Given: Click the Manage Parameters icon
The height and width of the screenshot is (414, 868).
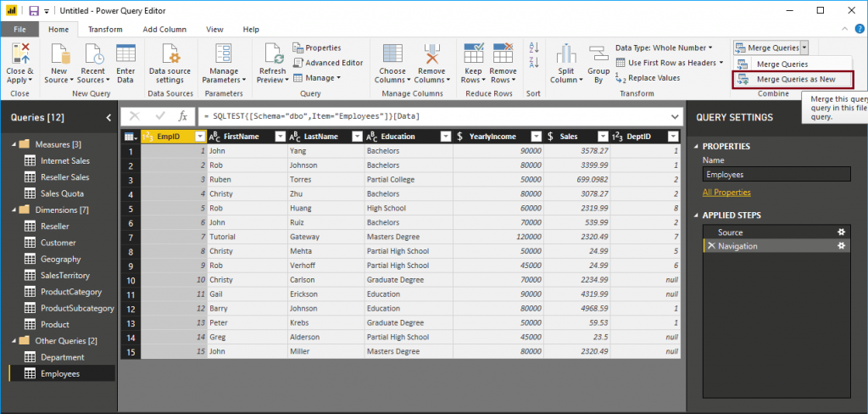Looking at the screenshot, I should [x=224, y=54].
